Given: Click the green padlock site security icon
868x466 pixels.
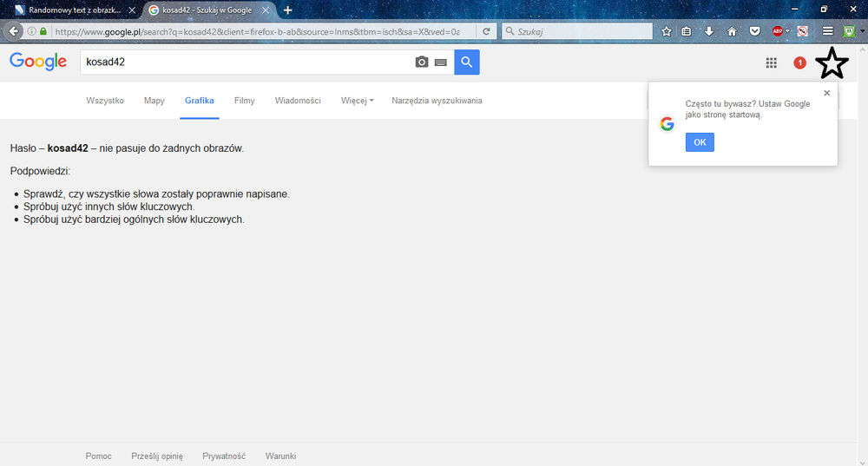Looking at the screenshot, I should [x=43, y=31].
